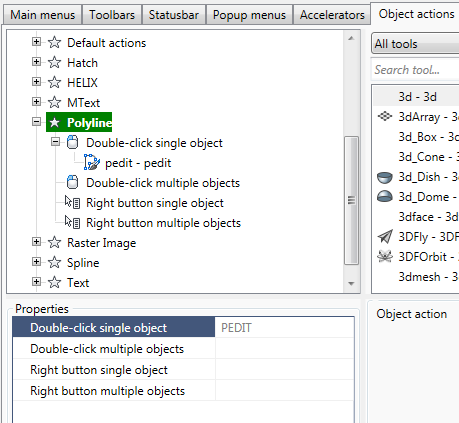The height and width of the screenshot is (423, 459).
Task: Switch to the Toolbars tab
Action: 112,15
